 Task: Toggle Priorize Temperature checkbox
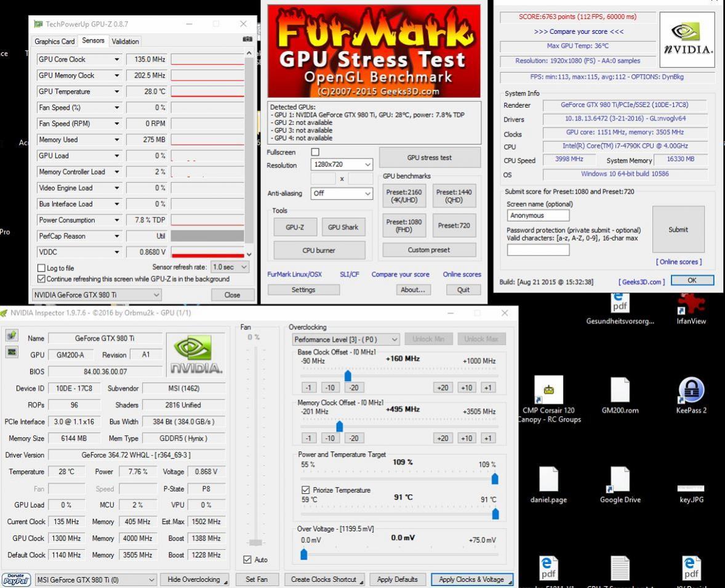click(x=306, y=489)
